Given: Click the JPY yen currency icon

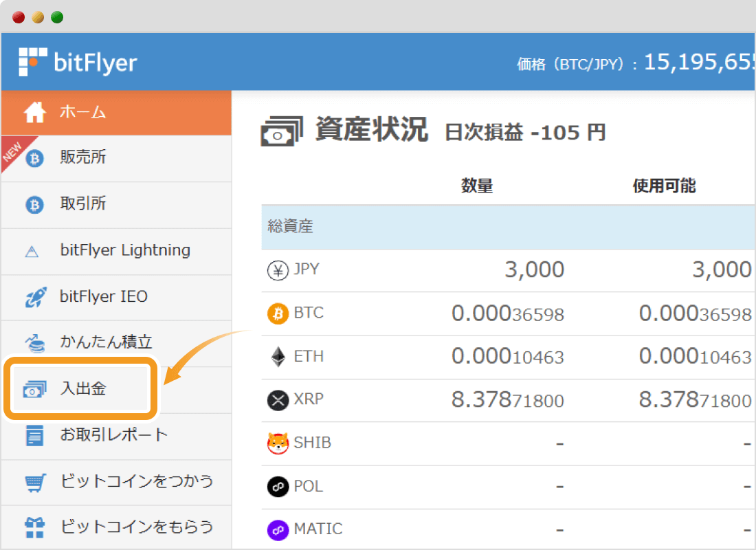Looking at the screenshot, I should (278, 269).
